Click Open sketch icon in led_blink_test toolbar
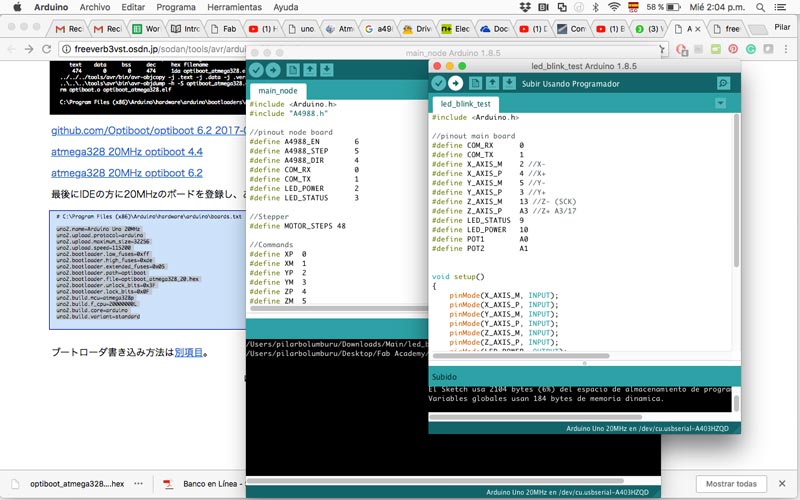 click(x=492, y=83)
